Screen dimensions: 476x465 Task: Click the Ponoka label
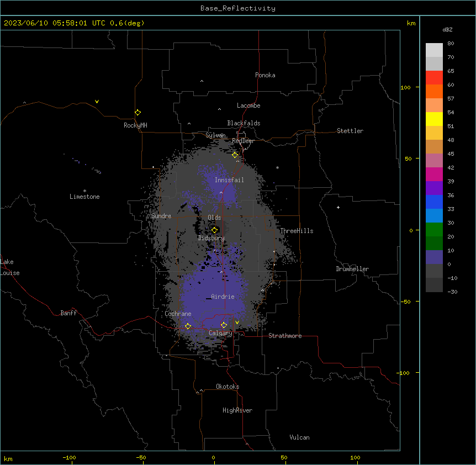265,75
